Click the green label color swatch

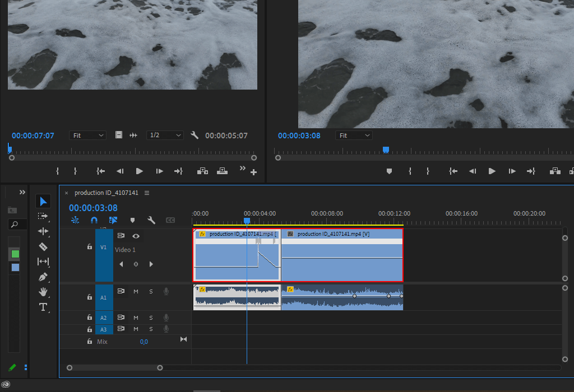click(x=15, y=254)
